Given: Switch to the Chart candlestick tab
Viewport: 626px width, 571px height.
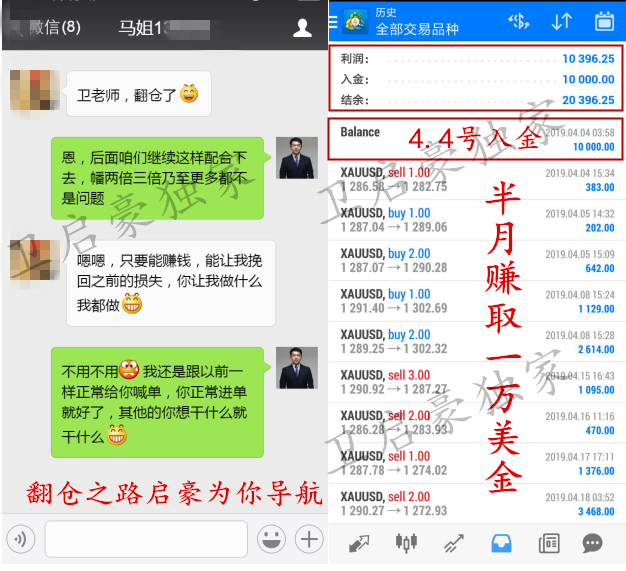Looking at the screenshot, I should point(406,544).
